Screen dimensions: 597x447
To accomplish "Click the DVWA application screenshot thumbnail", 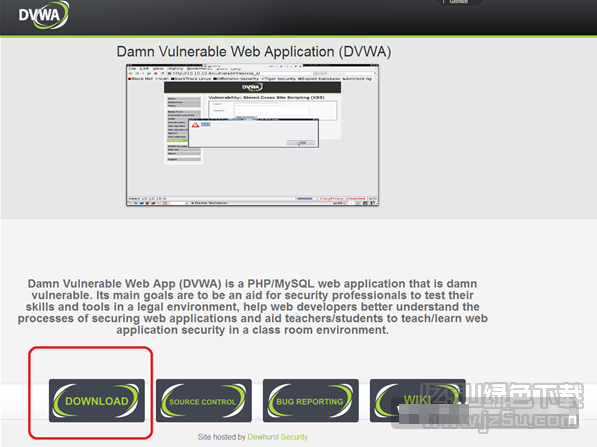I will (252, 135).
